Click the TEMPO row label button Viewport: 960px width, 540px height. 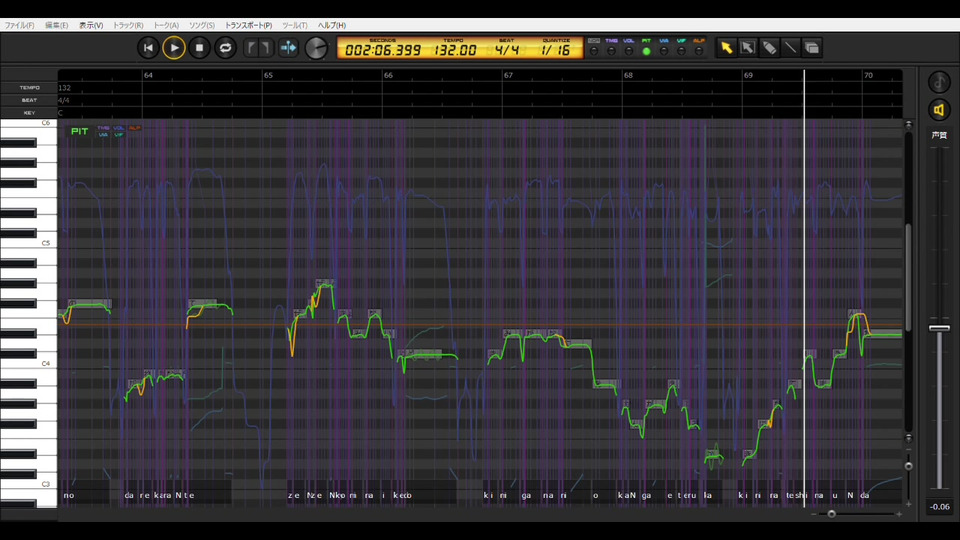[x=29, y=88]
